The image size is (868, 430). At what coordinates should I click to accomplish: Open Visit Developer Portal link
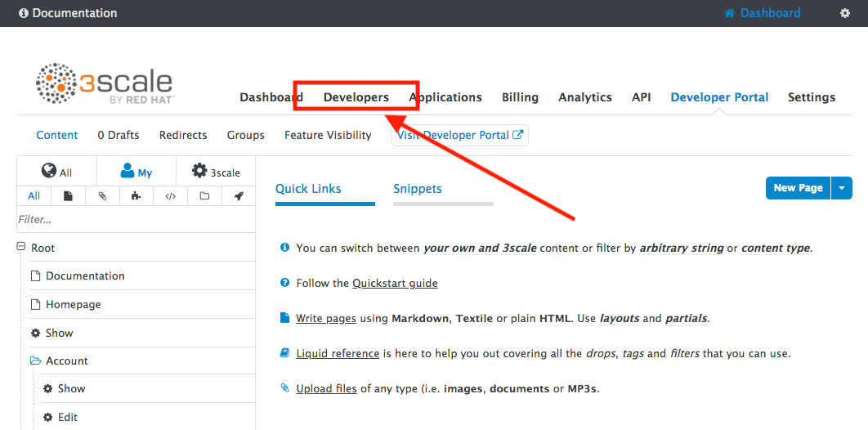459,135
